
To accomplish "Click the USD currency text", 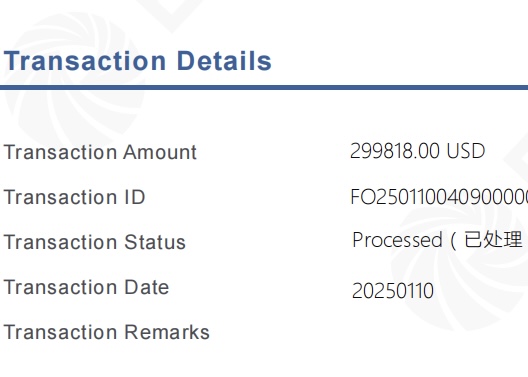I will pyautogui.click(x=466, y=151).
